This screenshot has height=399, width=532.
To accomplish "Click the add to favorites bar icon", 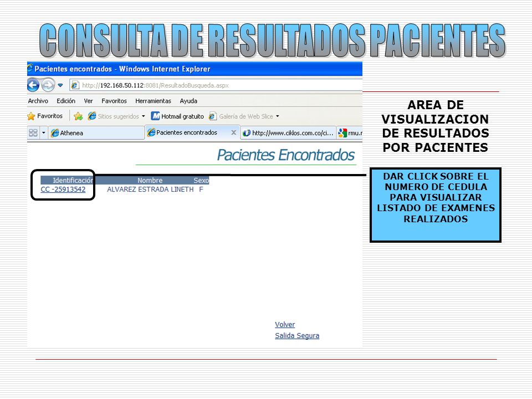I will (x=78, y=116).
